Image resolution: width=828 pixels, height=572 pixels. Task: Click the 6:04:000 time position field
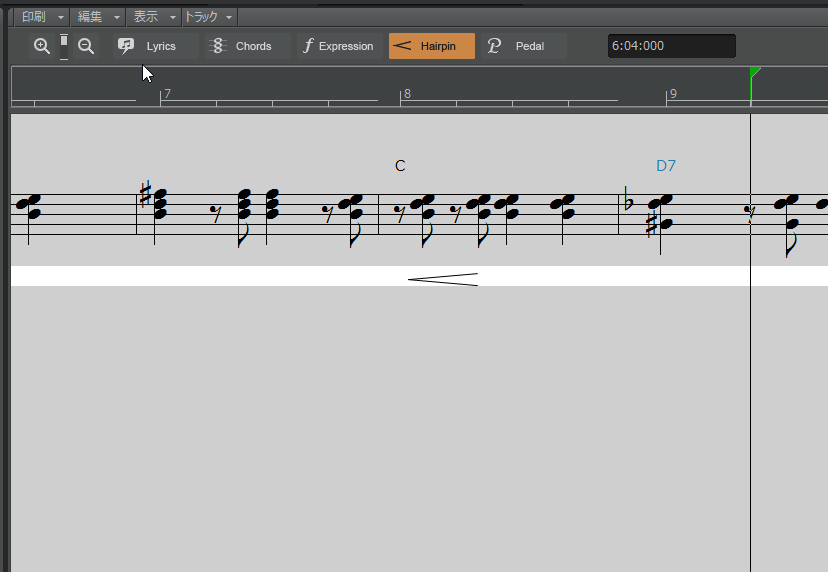click(x=671, y=46)
